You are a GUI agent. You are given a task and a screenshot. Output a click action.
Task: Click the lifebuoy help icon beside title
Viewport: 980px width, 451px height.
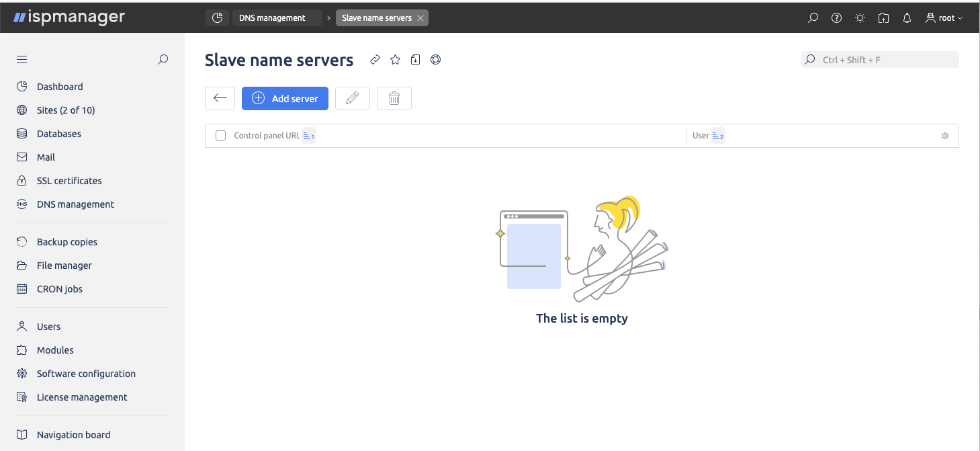tap(435, 60)
